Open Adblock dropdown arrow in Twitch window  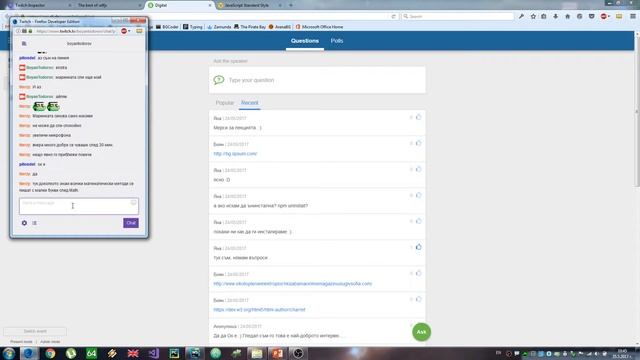pyautogui.click(x=129, y=31)
